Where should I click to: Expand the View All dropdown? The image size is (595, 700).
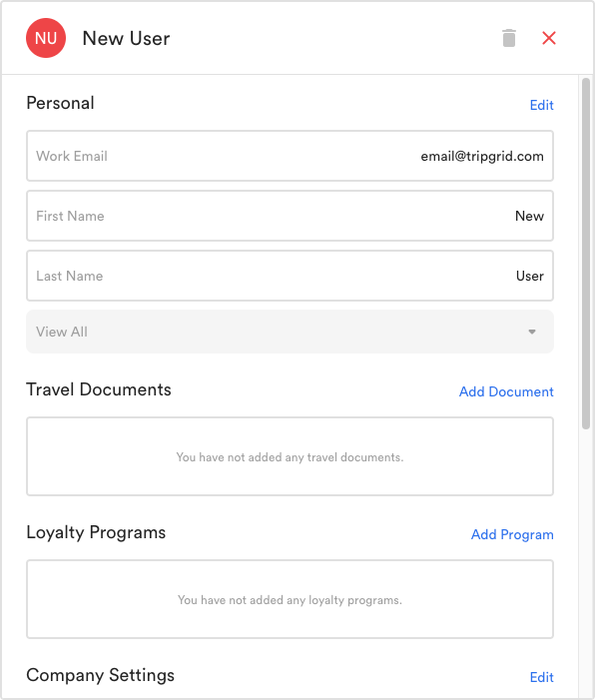(291, 332)
